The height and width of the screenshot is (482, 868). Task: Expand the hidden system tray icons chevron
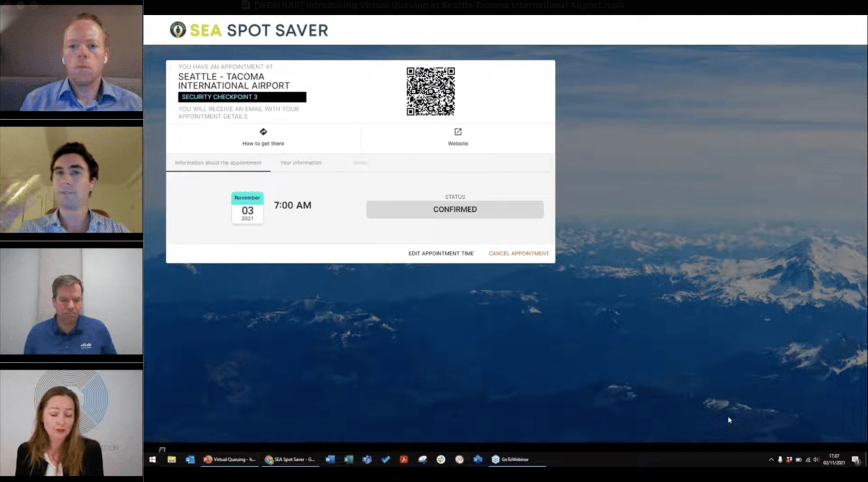coord(771,459)
